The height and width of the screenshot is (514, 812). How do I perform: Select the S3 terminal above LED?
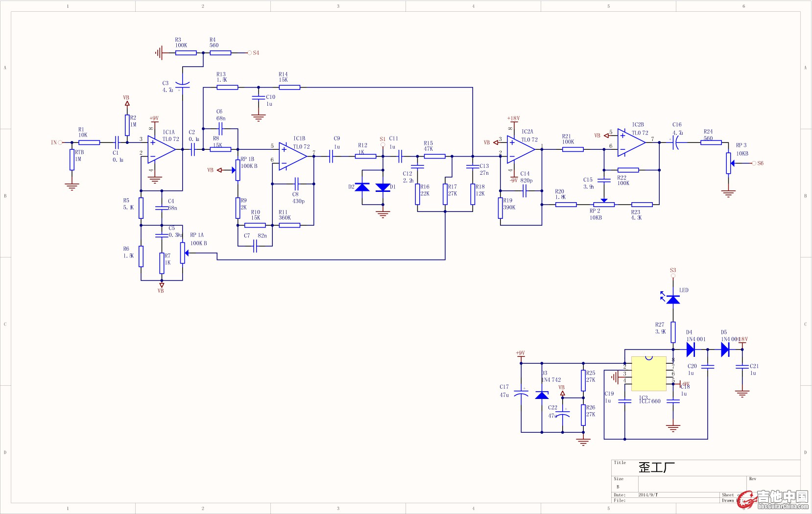click(673, 276)
